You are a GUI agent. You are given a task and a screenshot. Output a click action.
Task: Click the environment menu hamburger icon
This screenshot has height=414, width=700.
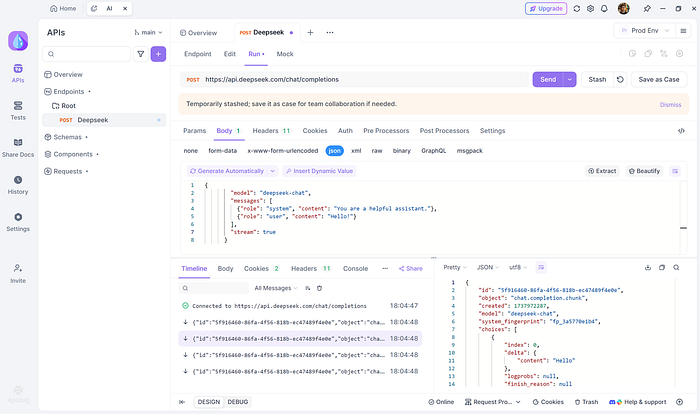[683, 31]
